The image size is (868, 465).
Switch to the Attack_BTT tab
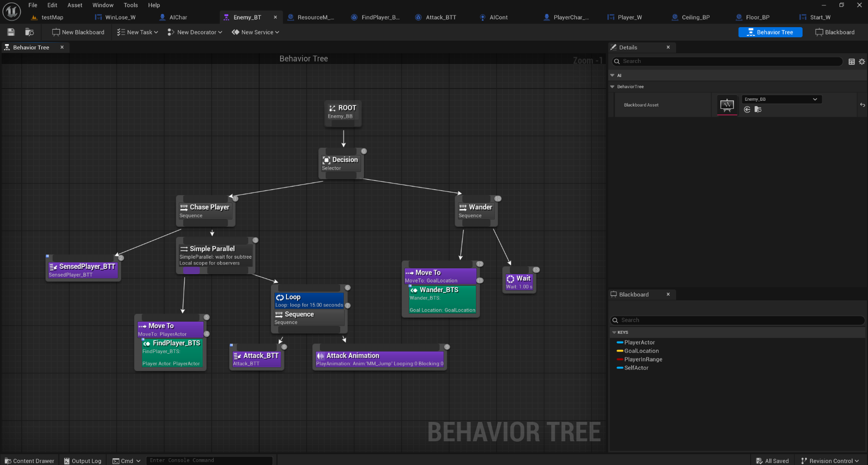click(x=440, y=17)
